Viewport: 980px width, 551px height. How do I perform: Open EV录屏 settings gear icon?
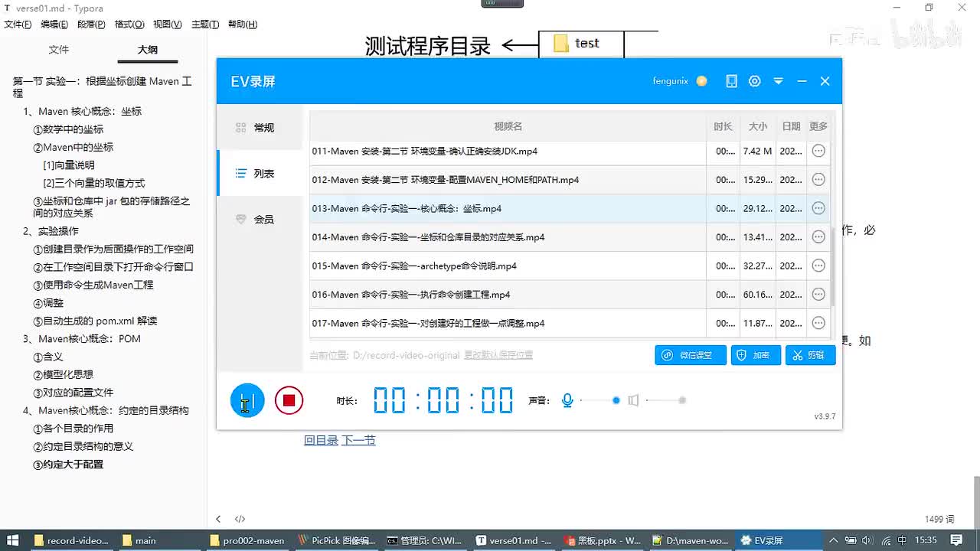755,81
